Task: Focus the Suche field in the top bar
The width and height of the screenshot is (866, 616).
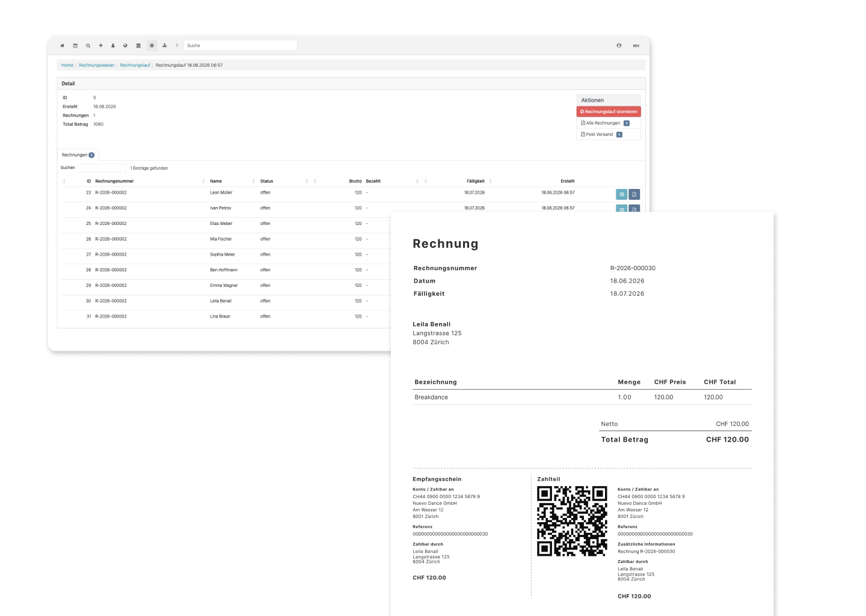Action: (240, 46)
